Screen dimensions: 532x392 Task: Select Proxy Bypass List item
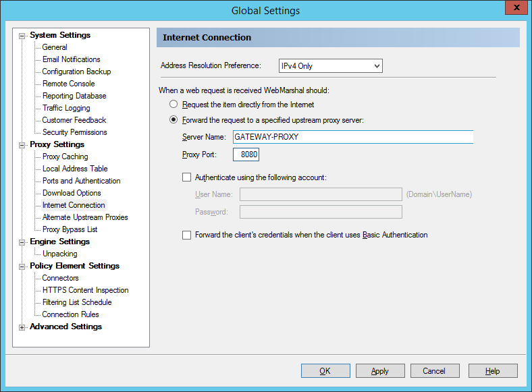(x=70, y=229)
